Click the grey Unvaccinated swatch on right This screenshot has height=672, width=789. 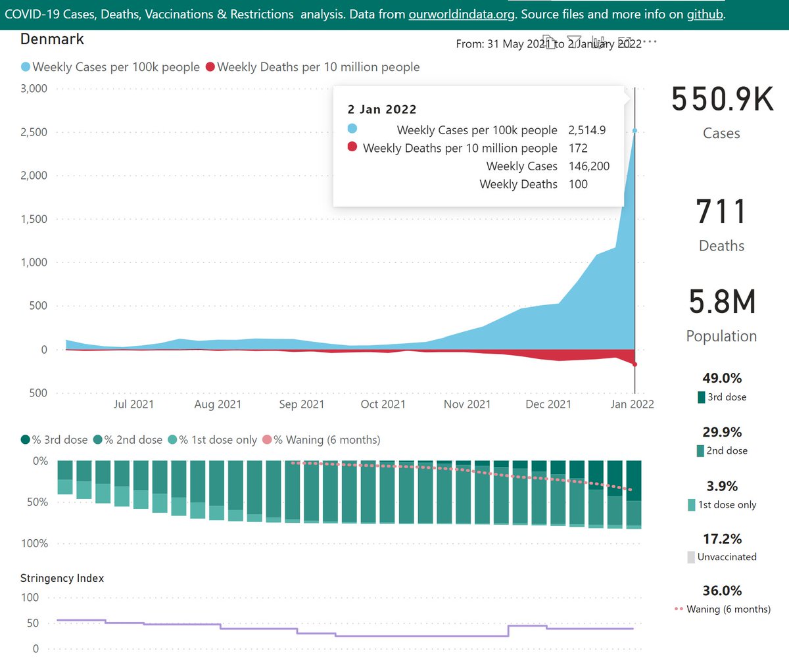(x=691, y=557)
